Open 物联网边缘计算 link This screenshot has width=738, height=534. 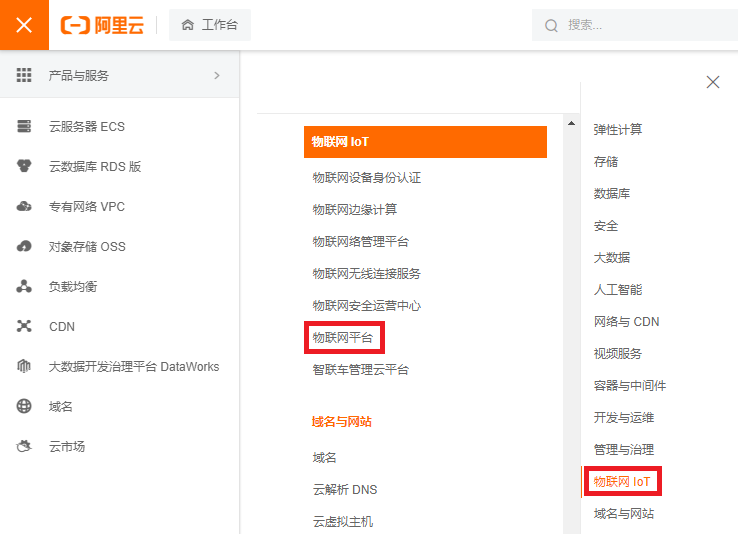coord(354,210)
